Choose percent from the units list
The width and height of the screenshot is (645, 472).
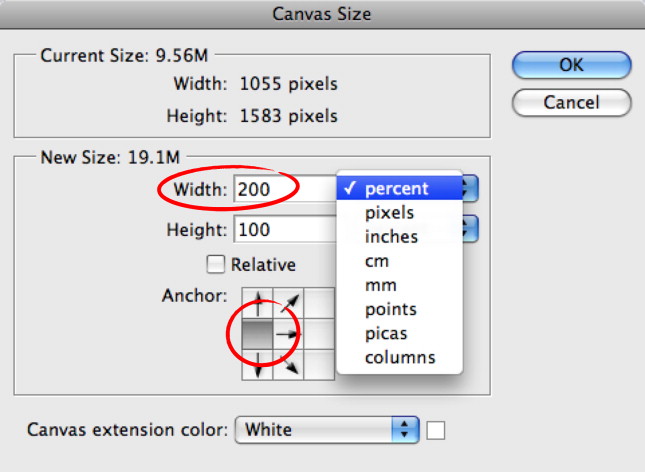[x=397, y=189]
